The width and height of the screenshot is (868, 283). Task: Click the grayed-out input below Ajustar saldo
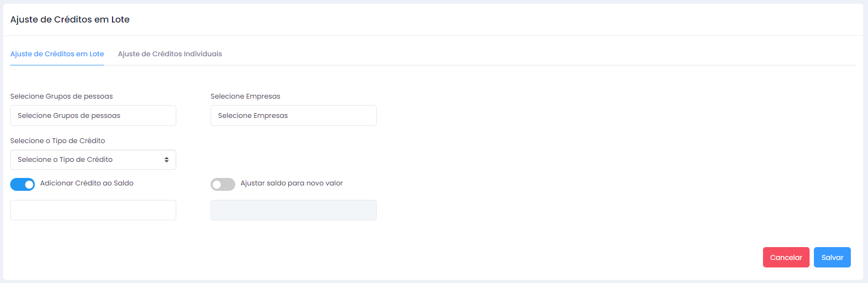pos(294,210)
